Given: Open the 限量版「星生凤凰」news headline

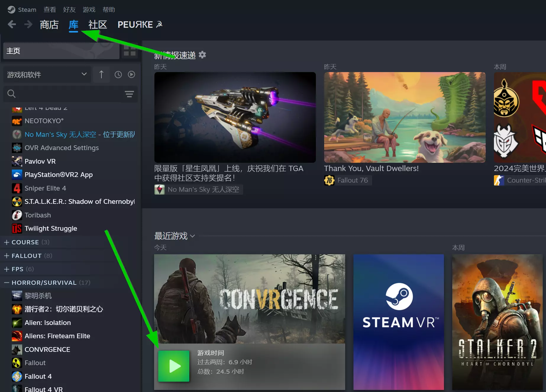Looking at the screenshot, I should tap(229, 173).
